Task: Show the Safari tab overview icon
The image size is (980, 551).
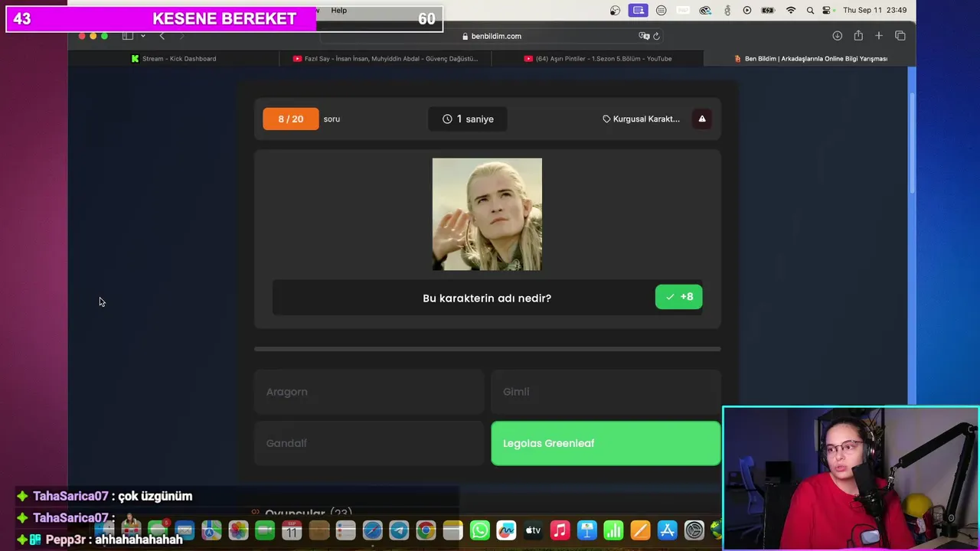Action: click(900, 36)
